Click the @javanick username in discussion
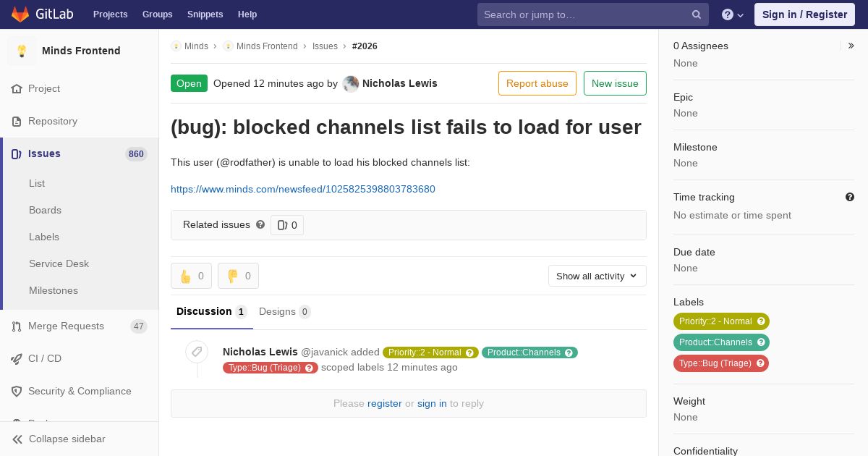This screenshot has height=456, width=868. [324, 352]
